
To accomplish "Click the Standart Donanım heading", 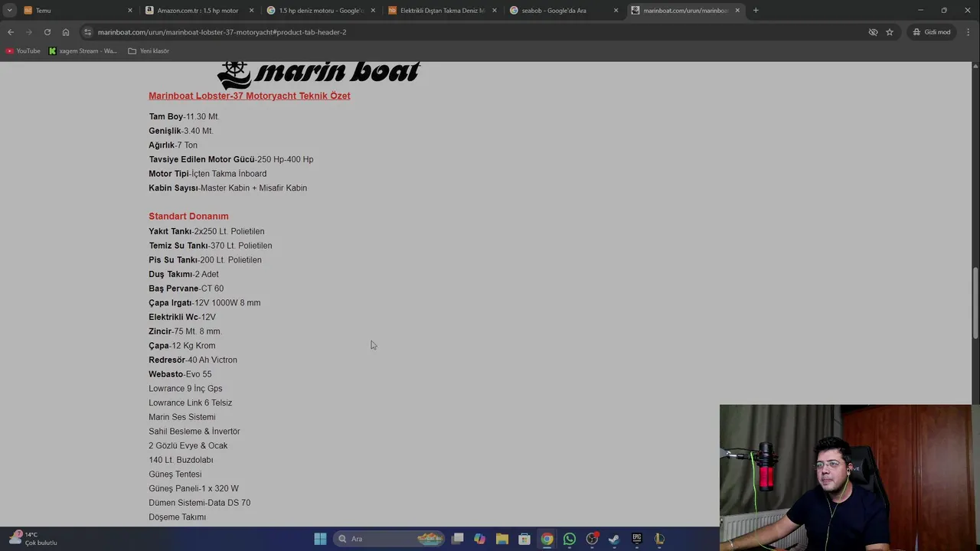I will click(188, 217).
